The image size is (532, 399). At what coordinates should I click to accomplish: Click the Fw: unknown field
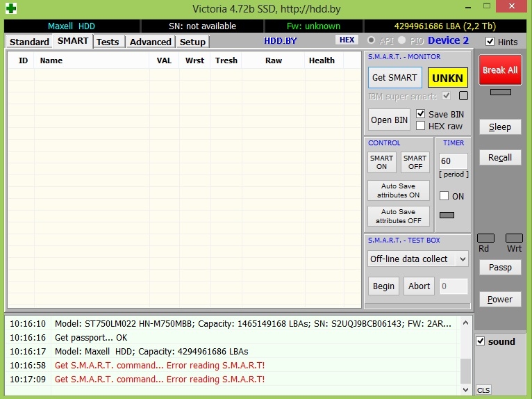(x=313, y=26)
